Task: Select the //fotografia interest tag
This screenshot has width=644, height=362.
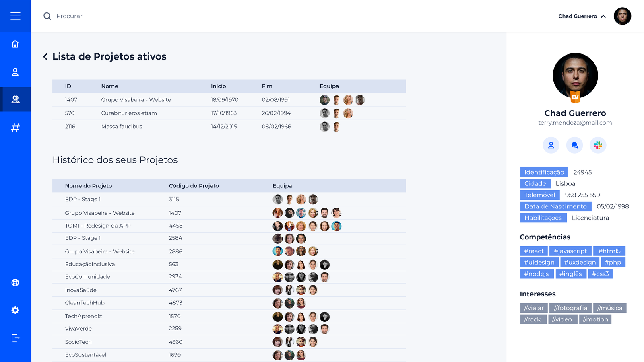Action: coord(570,308)
